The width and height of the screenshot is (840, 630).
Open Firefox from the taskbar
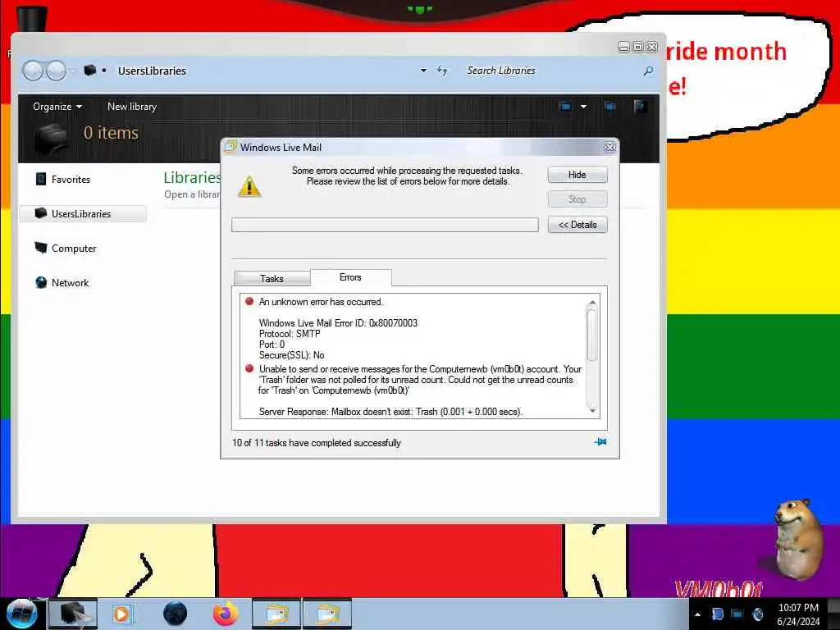(226, 614)
